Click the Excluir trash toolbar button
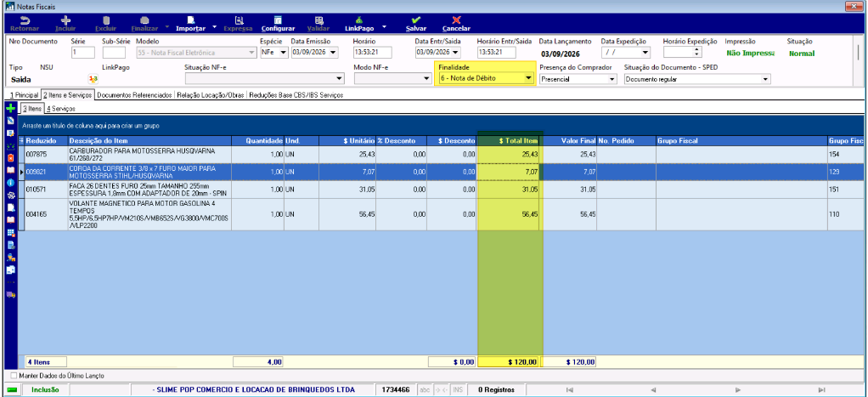 point(105,23)
